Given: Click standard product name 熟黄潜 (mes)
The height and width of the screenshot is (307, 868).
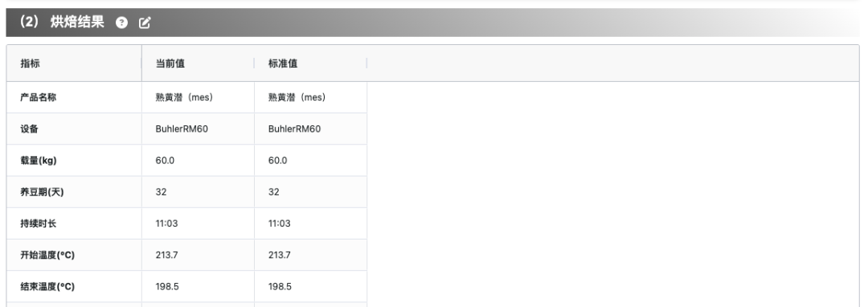Looking at the screenshot, I should [x=297, y=97].
